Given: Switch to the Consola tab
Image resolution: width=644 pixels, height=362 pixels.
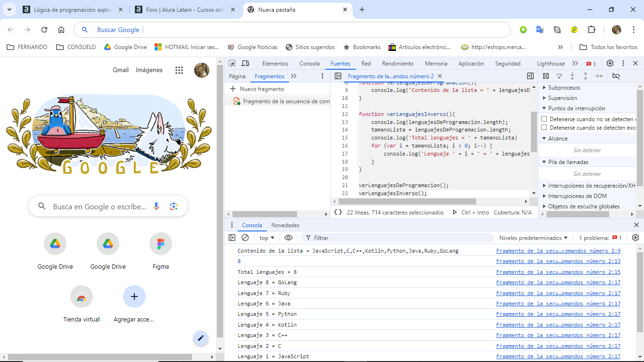Looking at the screenshot, I should (310, 64).
